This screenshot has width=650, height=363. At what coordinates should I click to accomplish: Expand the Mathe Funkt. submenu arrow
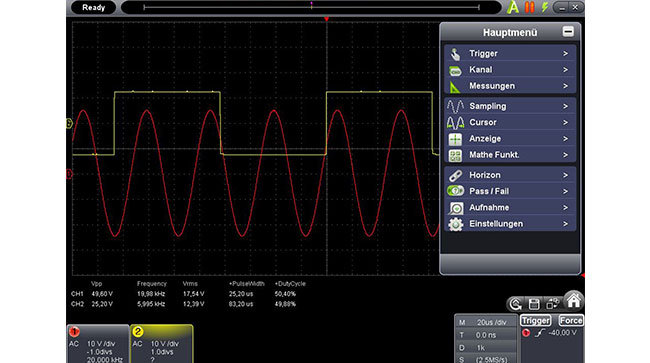[x=565, y=155]
